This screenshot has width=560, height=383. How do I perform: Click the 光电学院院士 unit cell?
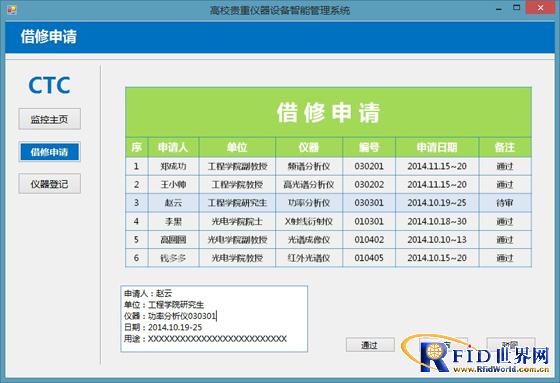[237, 221]
